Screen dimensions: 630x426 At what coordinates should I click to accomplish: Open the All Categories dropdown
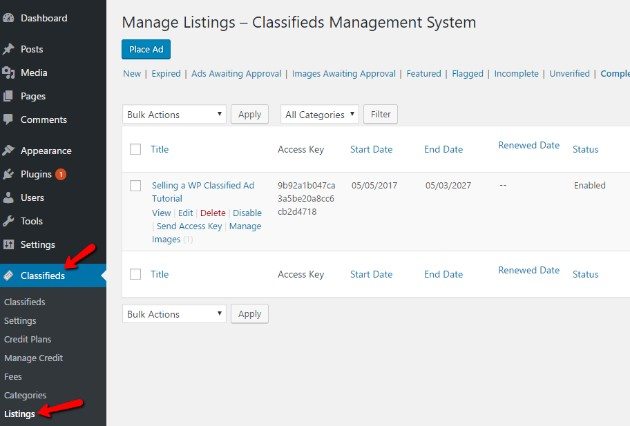coord(319,115)
